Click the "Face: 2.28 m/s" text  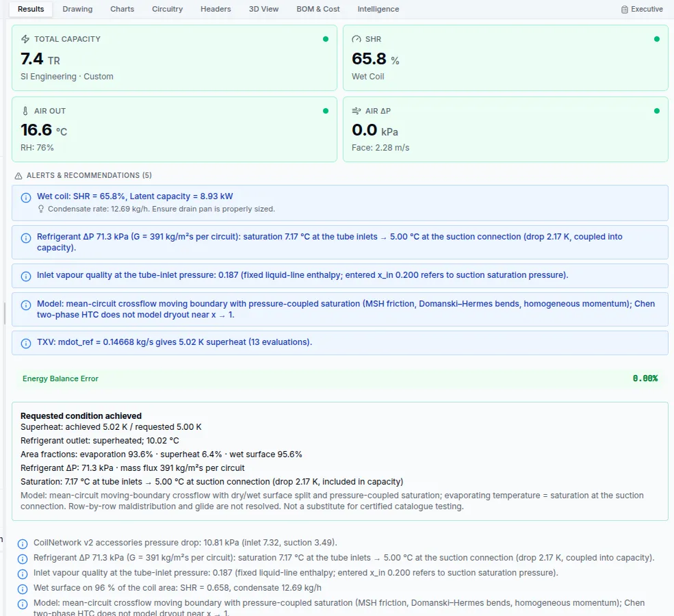(x=380, y=148)
